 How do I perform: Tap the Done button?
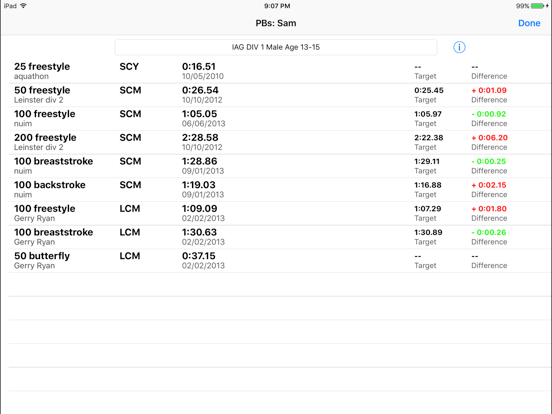point(529,23)
